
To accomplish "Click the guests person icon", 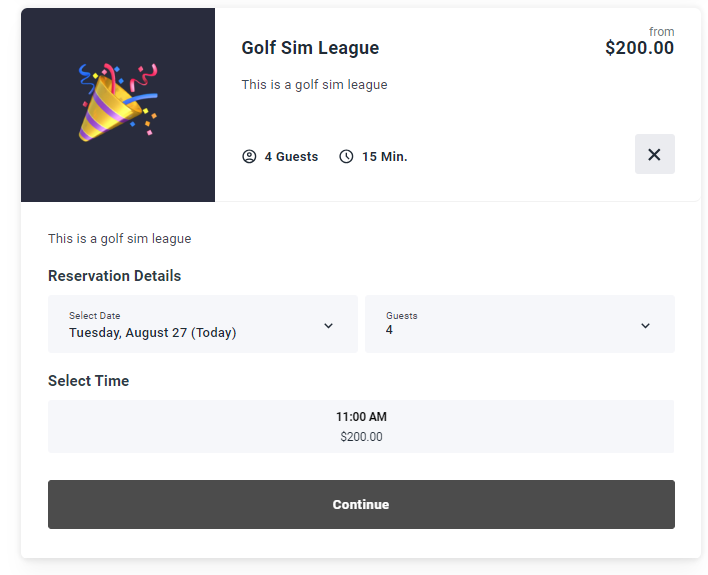I will pyautogui.click(x=249, y=157).
